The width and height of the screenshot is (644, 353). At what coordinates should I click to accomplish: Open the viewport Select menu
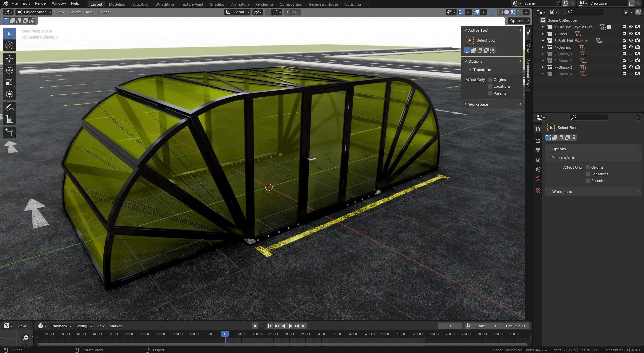tap(75, 12)
